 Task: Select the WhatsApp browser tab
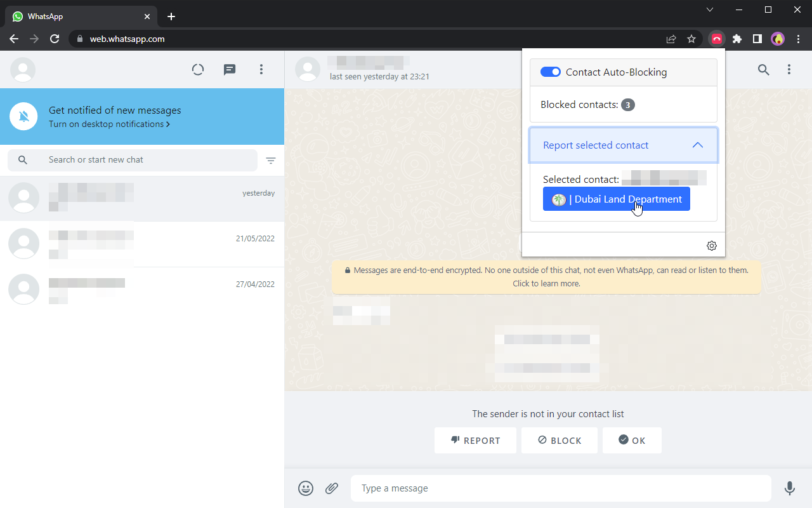pyautogui.click(x=80, y=17)
